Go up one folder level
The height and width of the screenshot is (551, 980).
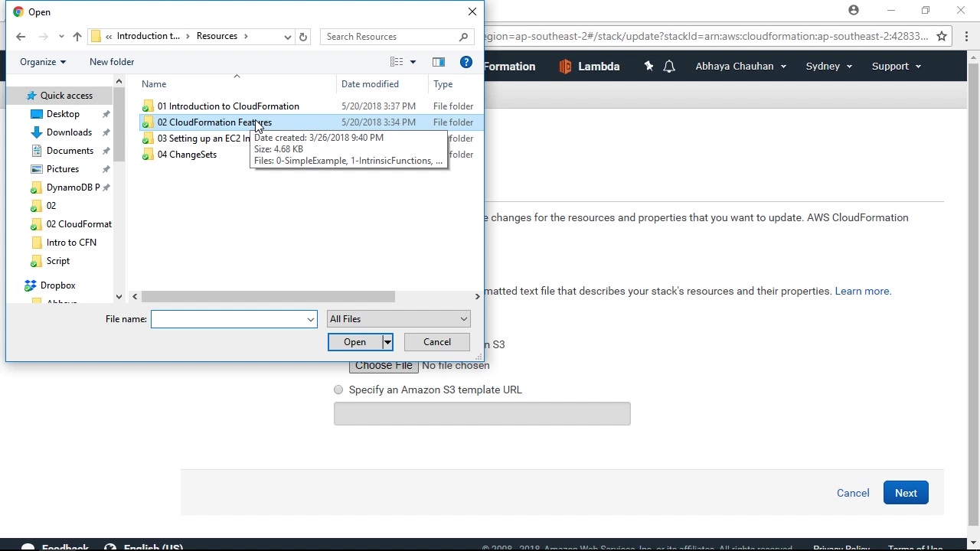(x=77, y=37)
